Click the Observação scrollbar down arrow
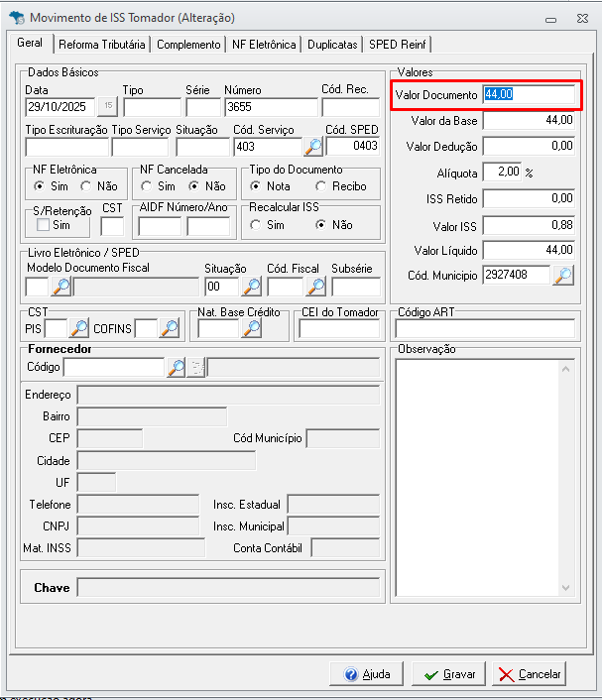 566,588
